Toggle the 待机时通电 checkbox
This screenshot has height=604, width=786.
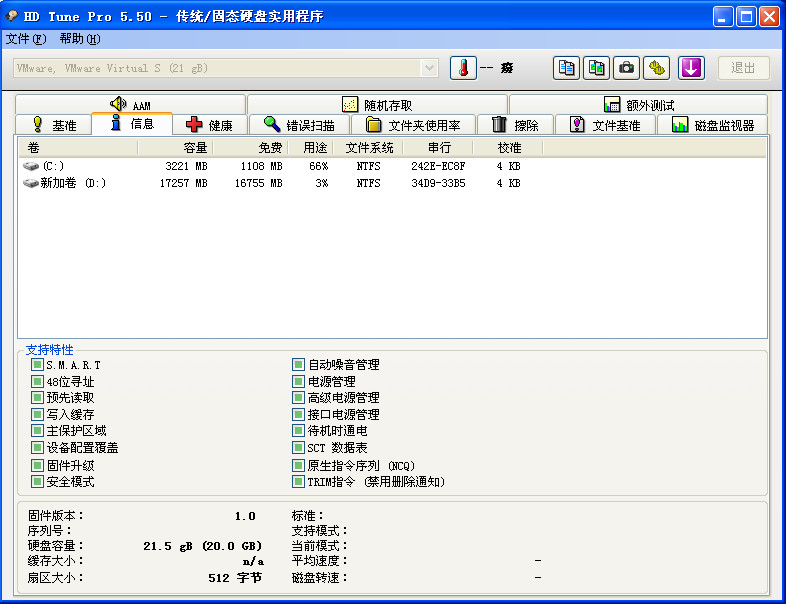coord(298,431)
